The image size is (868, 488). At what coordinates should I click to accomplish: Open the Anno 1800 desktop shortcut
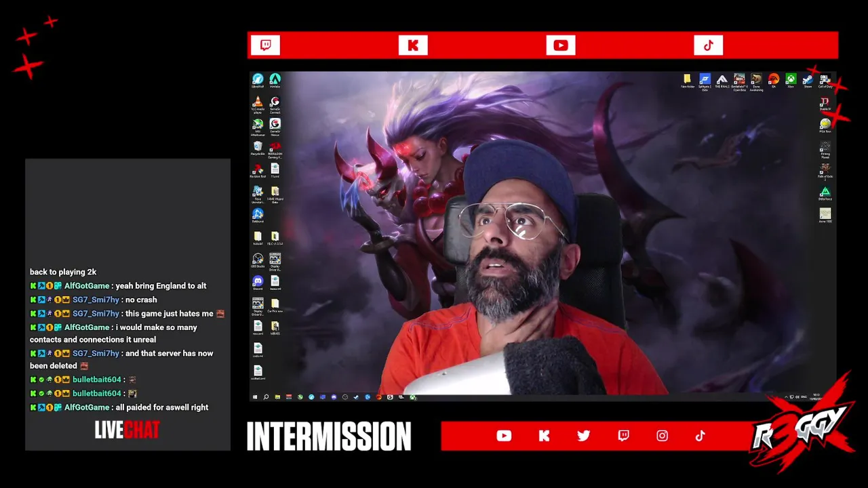[825, 216]
